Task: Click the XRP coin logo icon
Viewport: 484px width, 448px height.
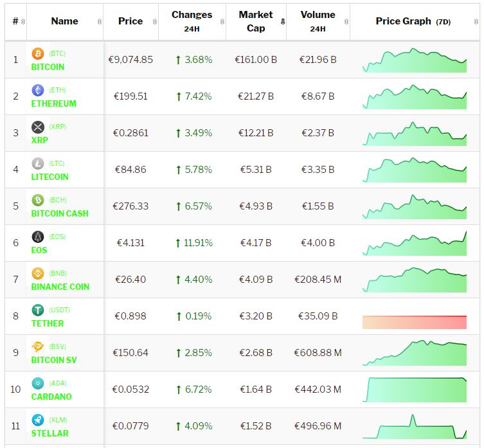Action: click(37, 127)
